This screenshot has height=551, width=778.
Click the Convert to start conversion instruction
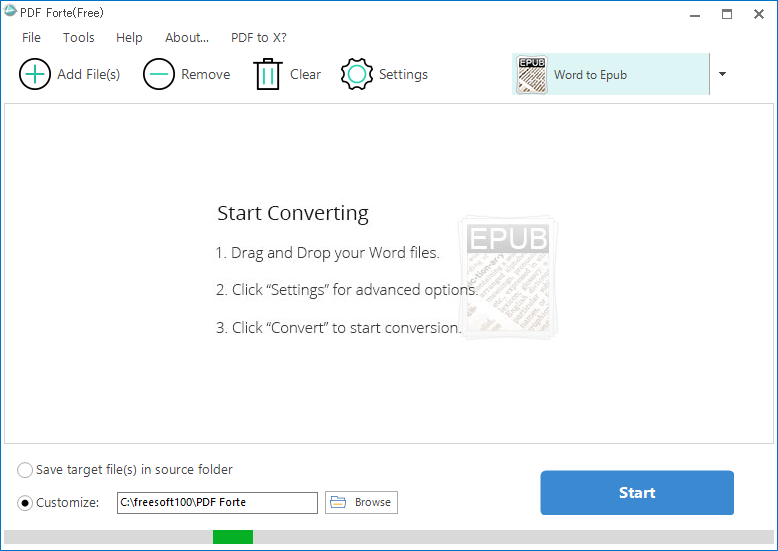338,328
